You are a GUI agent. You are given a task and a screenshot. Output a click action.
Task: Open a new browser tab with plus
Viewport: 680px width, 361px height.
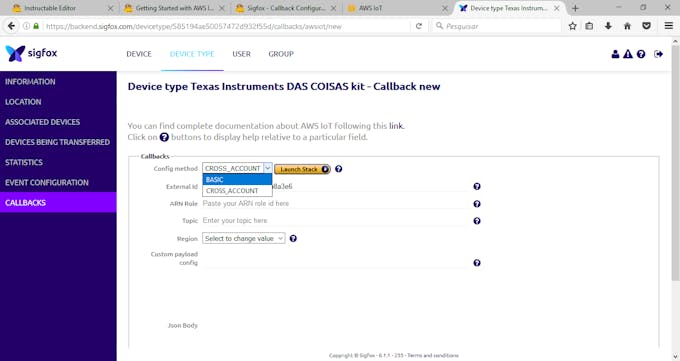575,8
